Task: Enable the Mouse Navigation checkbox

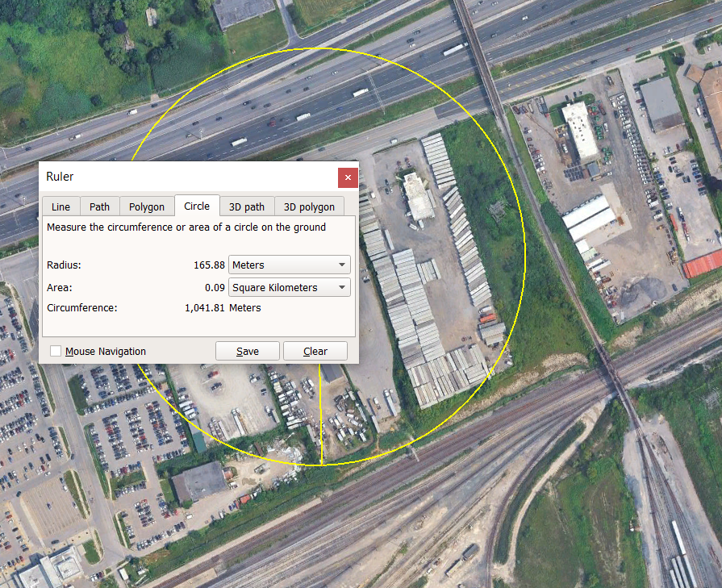Action: 56,351
